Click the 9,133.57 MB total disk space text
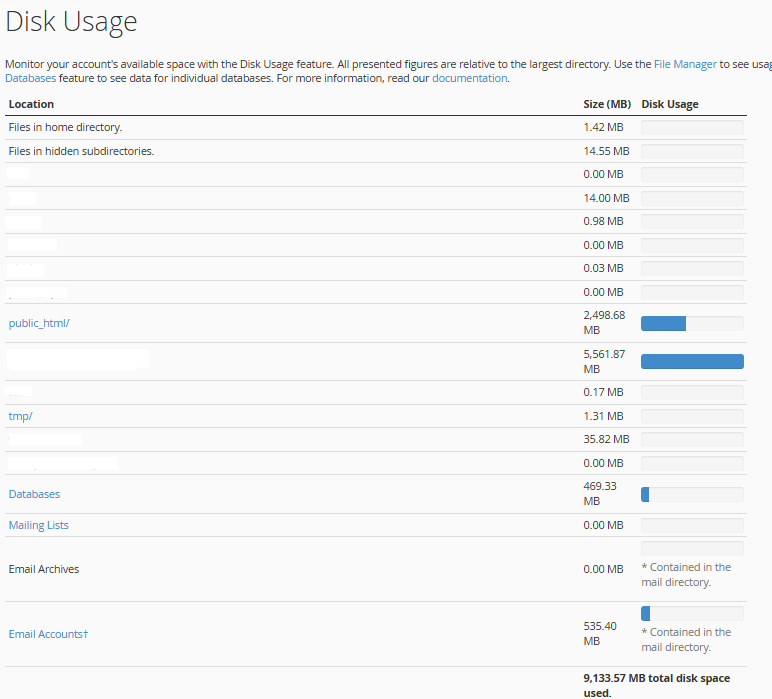772x699 pixels. click(x=656, y=685)
